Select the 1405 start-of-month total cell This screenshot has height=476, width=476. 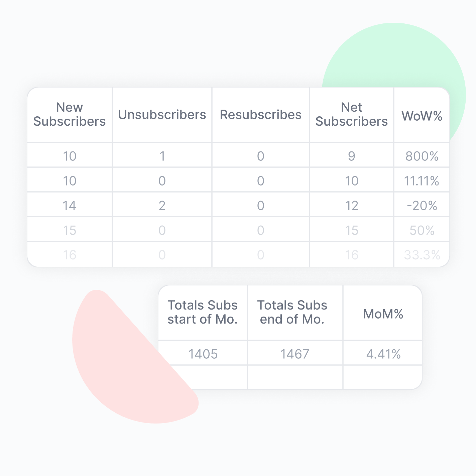tap(203, 354)
